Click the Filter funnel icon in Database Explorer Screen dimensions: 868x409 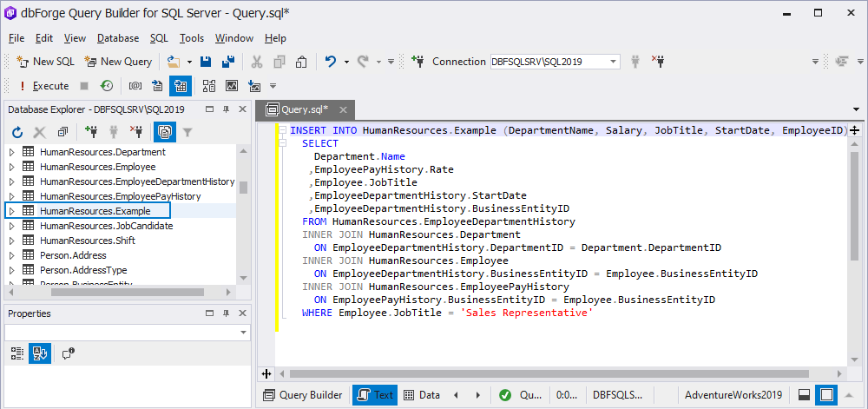tap(187, 132)
